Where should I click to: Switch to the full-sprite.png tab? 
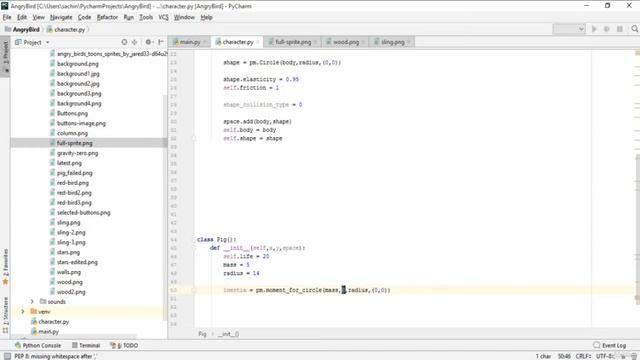[x=293, y=42]
